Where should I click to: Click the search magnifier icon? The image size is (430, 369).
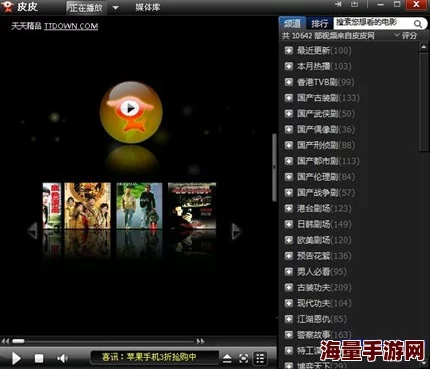[418, 24]
